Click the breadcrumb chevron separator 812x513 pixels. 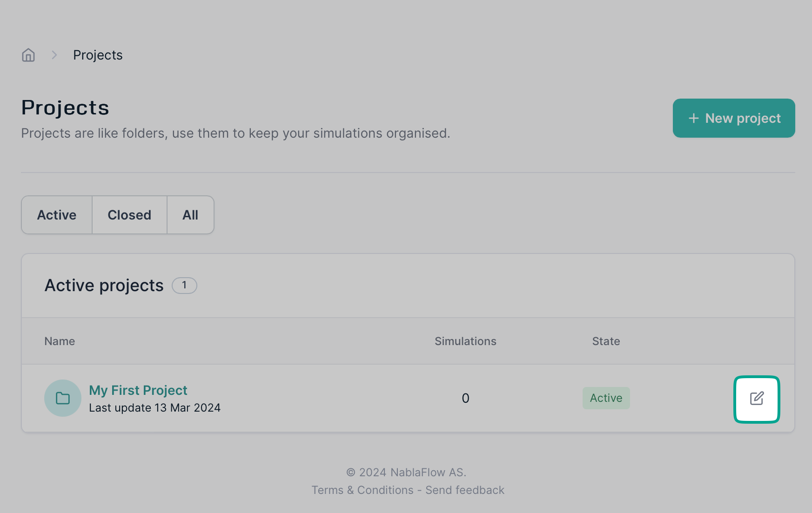(54, 55)
